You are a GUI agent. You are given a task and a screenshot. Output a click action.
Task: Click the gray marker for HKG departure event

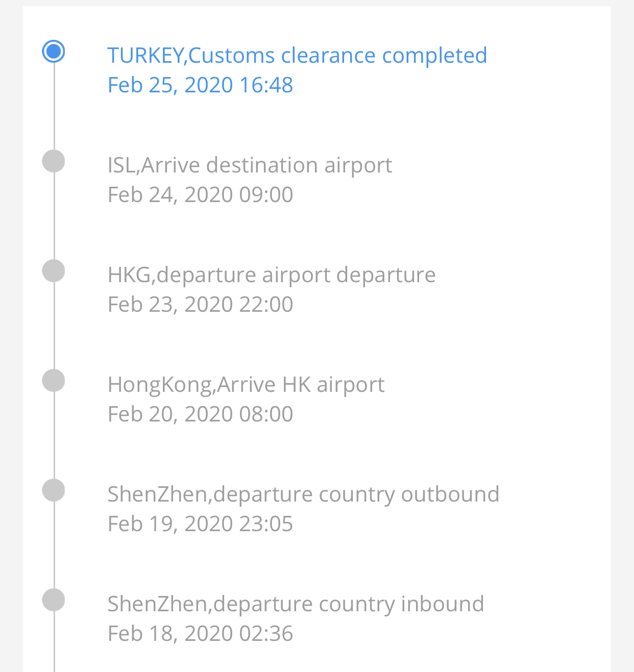(x=54, y=271)
